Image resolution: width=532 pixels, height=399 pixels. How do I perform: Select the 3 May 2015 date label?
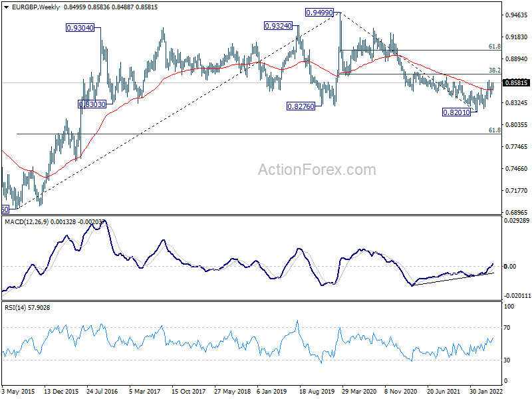[x=19, y=392]
